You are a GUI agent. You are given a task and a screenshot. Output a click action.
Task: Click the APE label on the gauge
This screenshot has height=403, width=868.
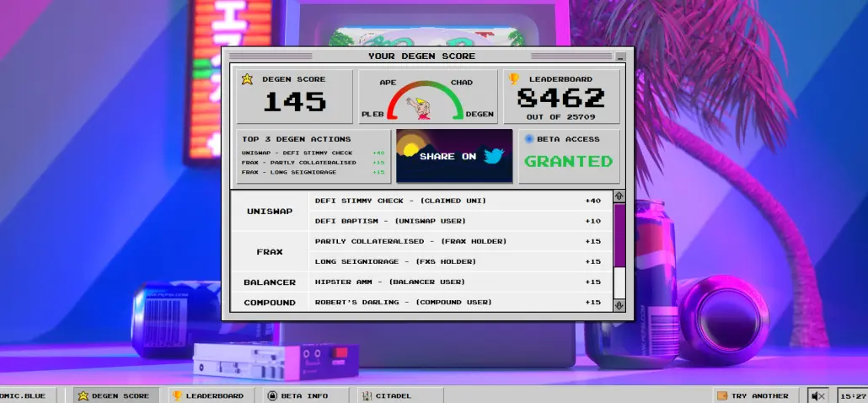(388, 83)
